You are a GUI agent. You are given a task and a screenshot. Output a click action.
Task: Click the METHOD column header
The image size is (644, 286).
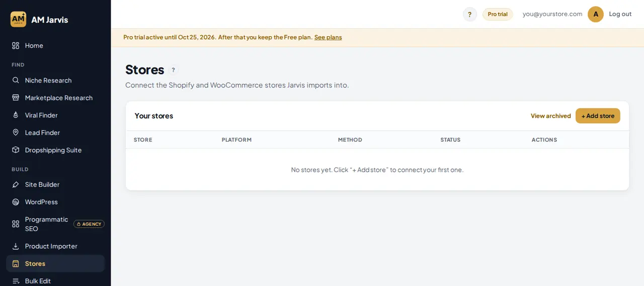(x=350, y=140)
